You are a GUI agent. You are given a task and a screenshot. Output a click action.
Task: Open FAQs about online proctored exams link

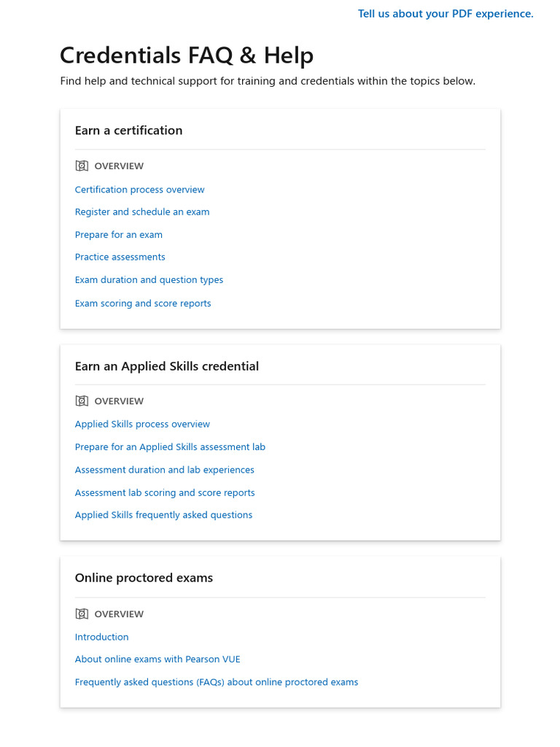[217, 683]
